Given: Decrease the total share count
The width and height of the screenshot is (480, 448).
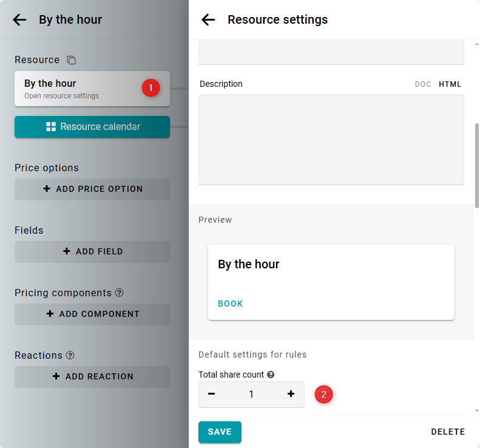Looking at the screenshot, I should [212, 394].
